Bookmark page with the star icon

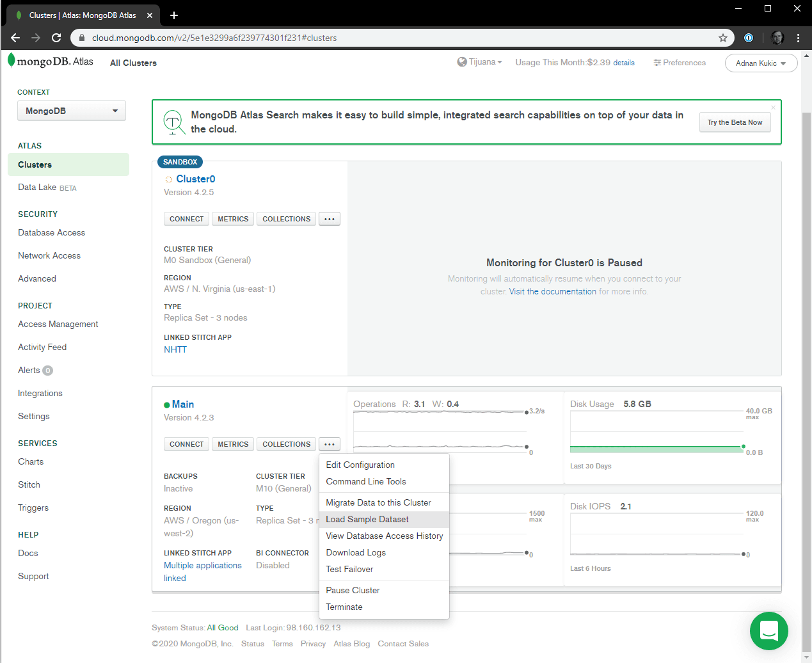click(723, 38)
